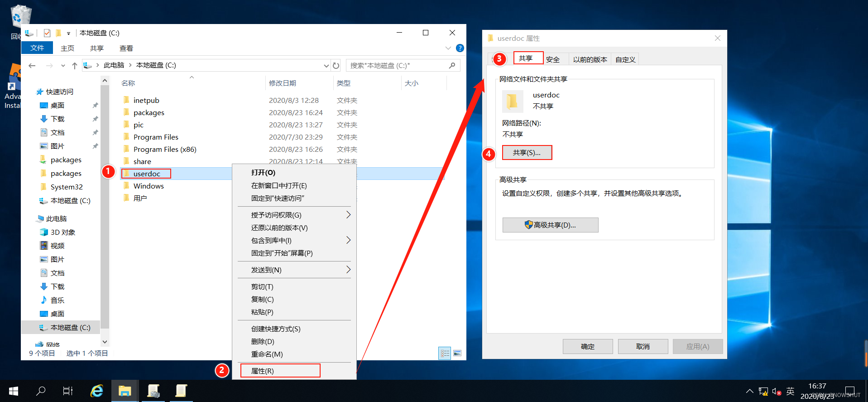Select 3D Objects in navigation pane
The height and width of the screenshot is (402, 868).
[63, 232]
